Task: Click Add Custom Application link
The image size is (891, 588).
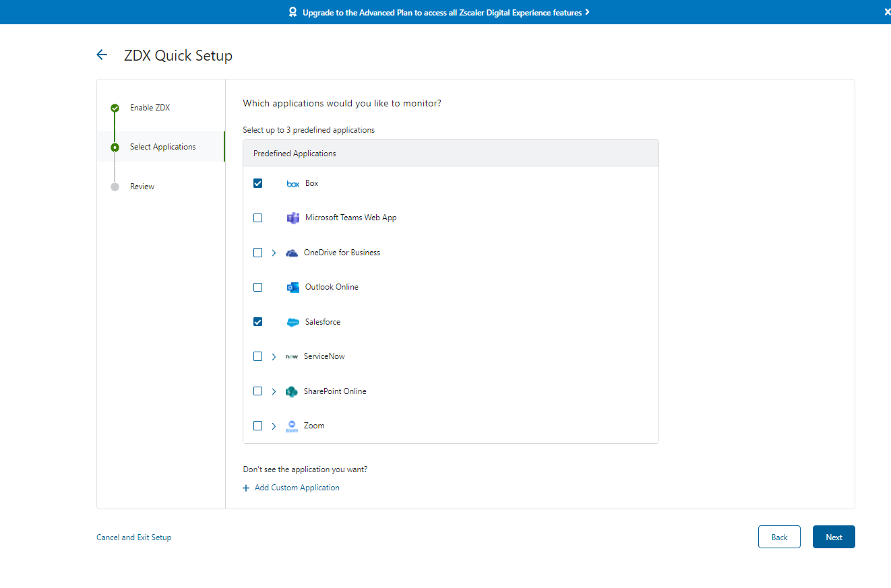Action: pos(297,488)
